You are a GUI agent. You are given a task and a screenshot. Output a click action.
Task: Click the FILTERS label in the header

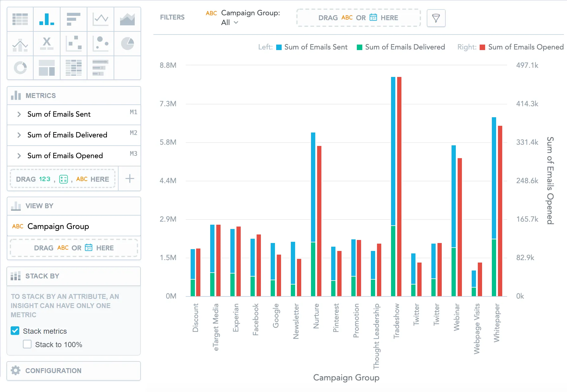(x=172, y=17)
